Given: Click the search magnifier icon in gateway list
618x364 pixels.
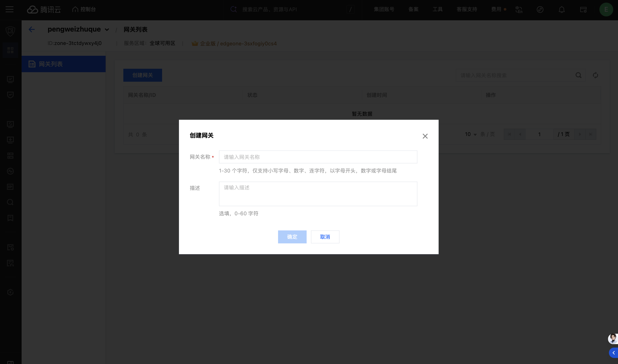Looking at the screenshot, I should click(x=578, y=75).
